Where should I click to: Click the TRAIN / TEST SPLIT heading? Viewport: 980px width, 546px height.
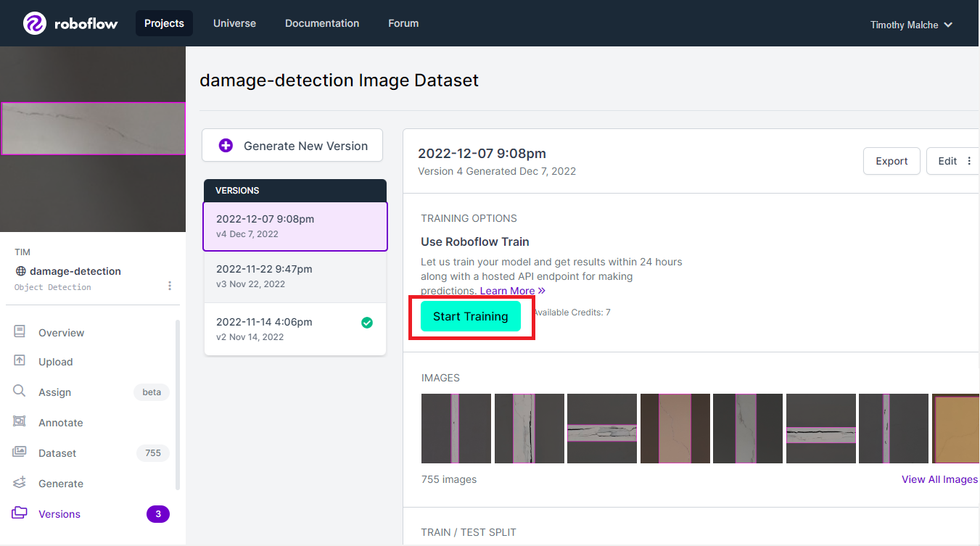click(x=469, y=532)
